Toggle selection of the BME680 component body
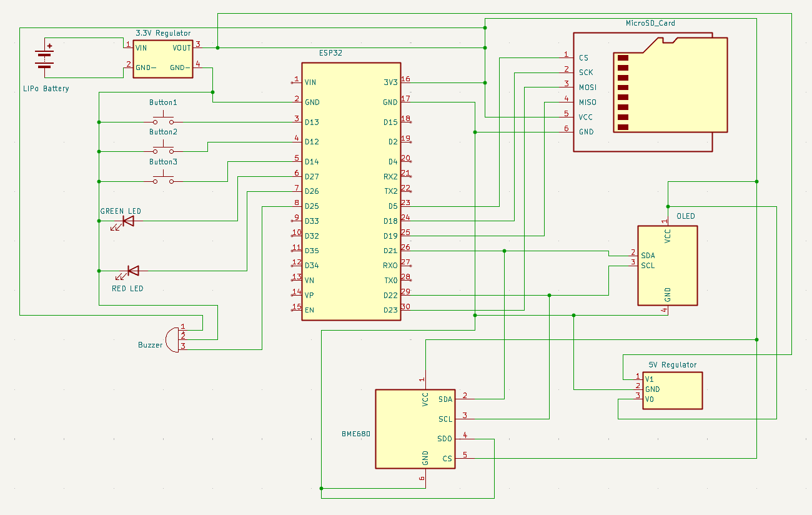Viewport: 812px width, 515px height. pos(415,428)
